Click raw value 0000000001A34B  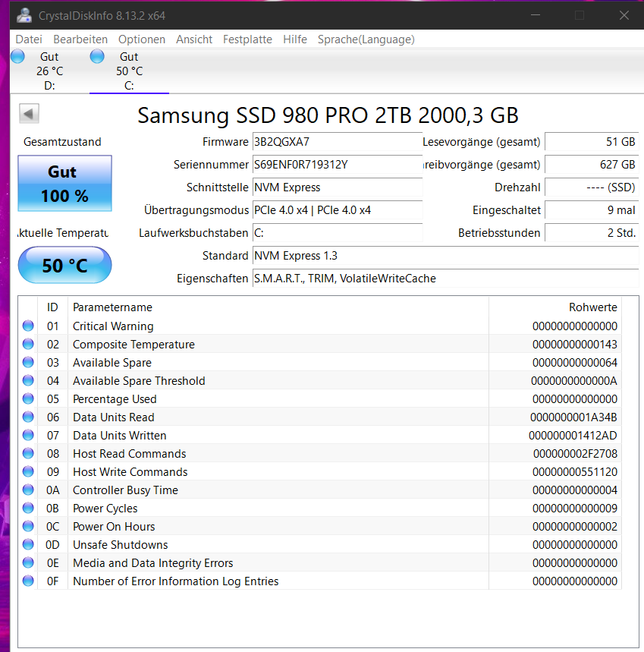click(573, 417)
